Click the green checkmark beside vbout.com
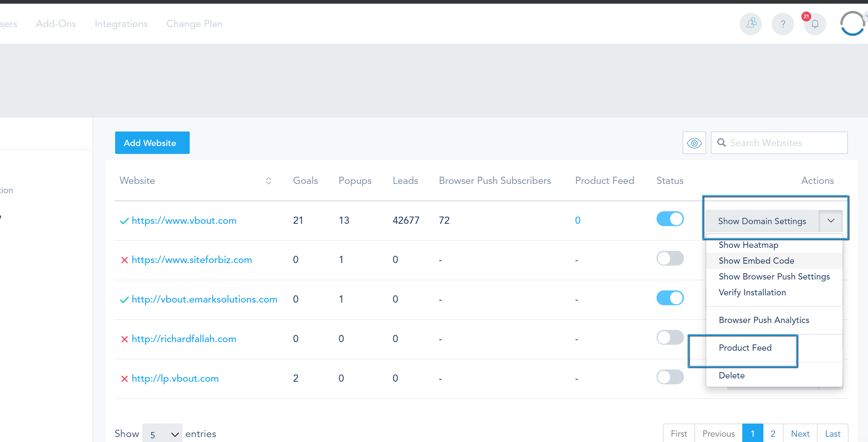This screenshot has height=442, width=868. pos(124,221)
